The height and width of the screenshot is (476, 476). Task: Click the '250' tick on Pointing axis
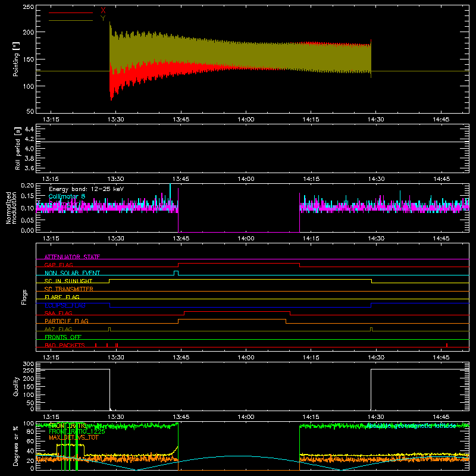click(x=29, y=7)
